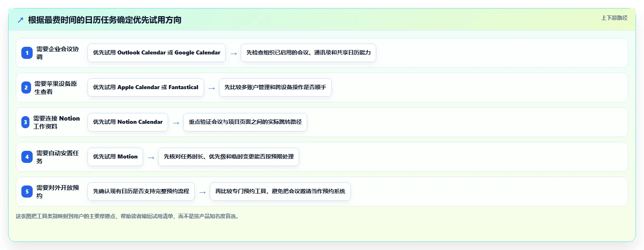Select the 需要苹果设备原生查看 label
Screen dimensions: 644x250
(56, 87)
